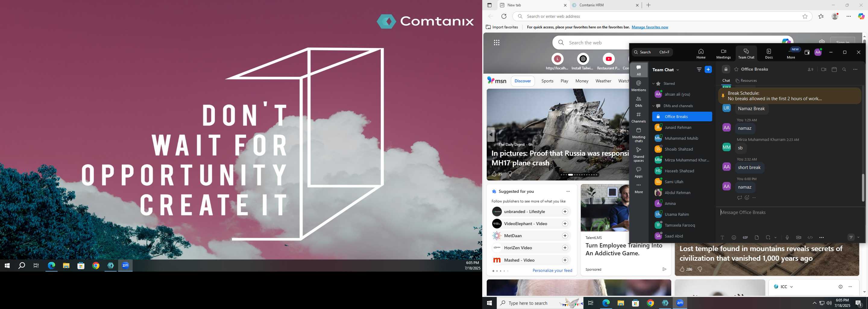Open the chat list filter icon
Viewport: 868px width, 309px height.
pos(699,69)
